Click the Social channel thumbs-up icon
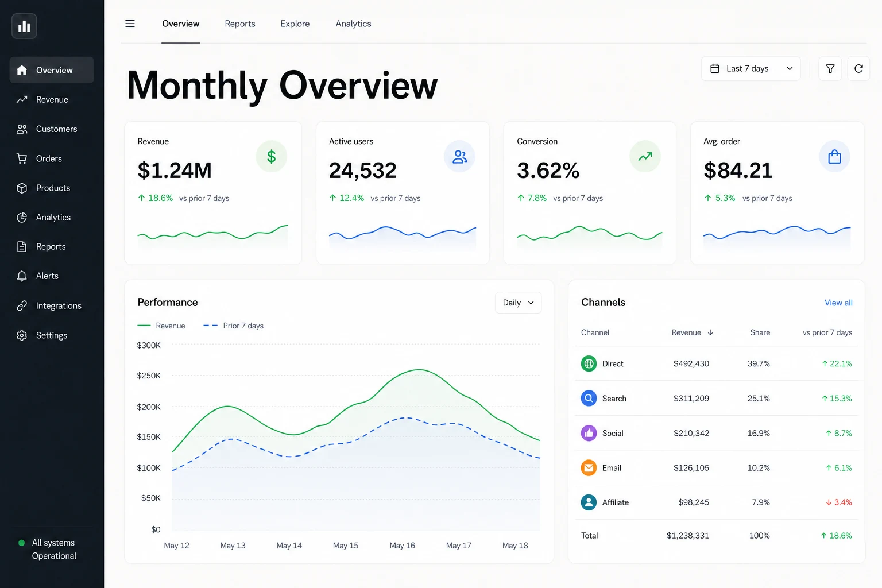 [589, 433]
